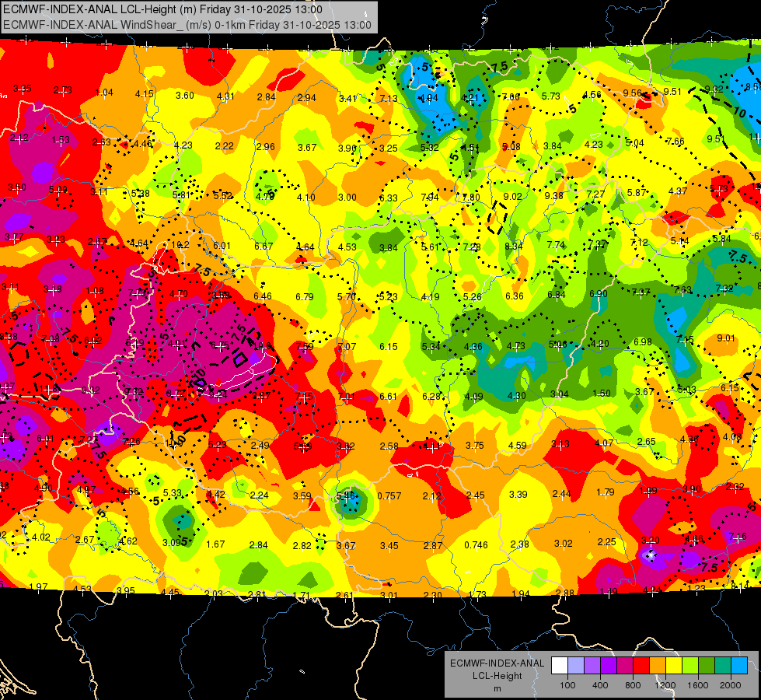Click the white swatch in the LCL-Height legend
The height and width of the screenshot is (700, 761).
pos(559,666)
